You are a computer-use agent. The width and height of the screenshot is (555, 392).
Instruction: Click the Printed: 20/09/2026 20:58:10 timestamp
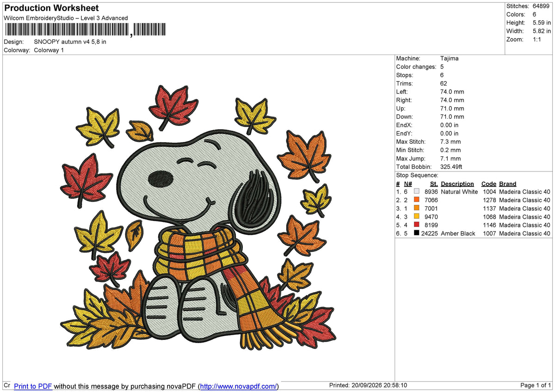(x=368, y=386)
